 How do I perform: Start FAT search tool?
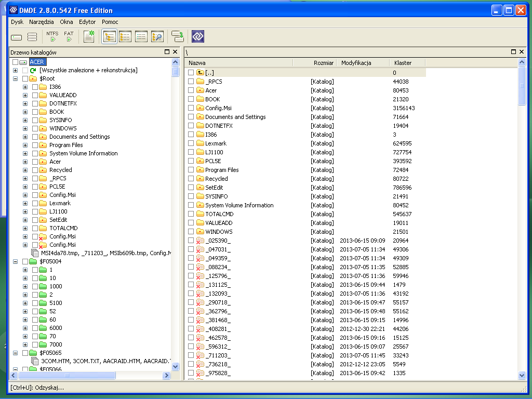pos(69,36)
